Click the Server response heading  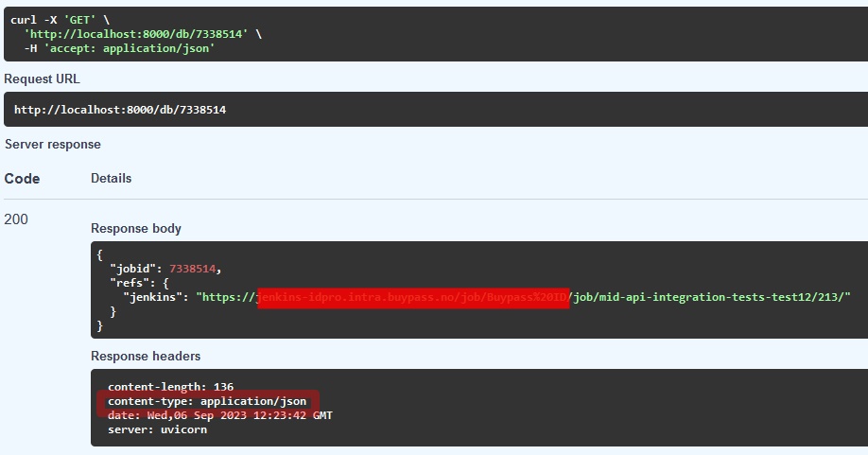(x=53, y=145)
